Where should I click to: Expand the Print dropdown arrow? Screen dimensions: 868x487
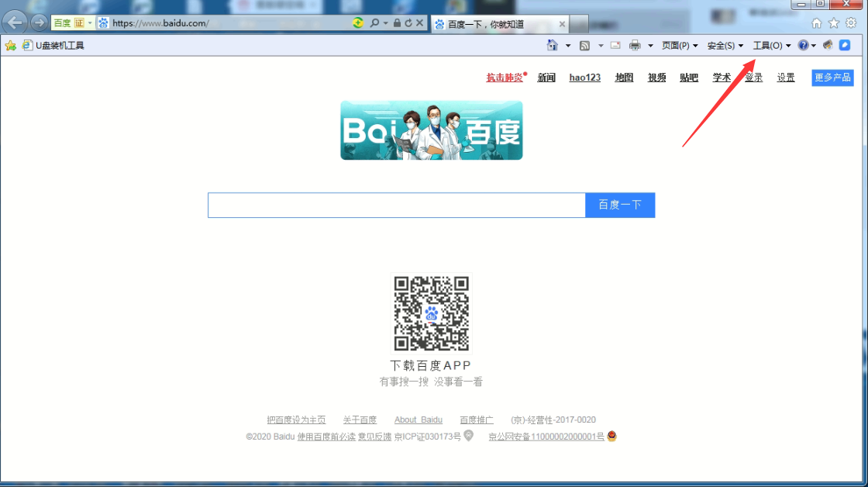[x=650, y=46]
